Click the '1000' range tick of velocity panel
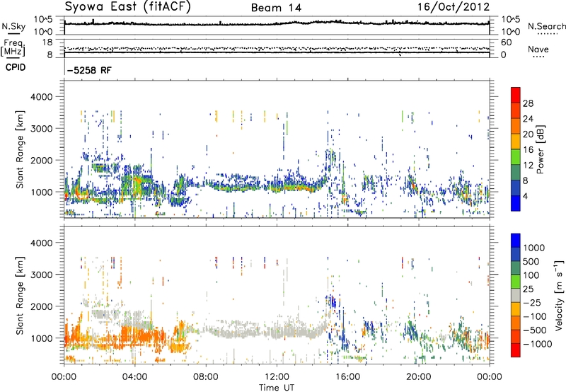566x392 pixels. [42, 338]
